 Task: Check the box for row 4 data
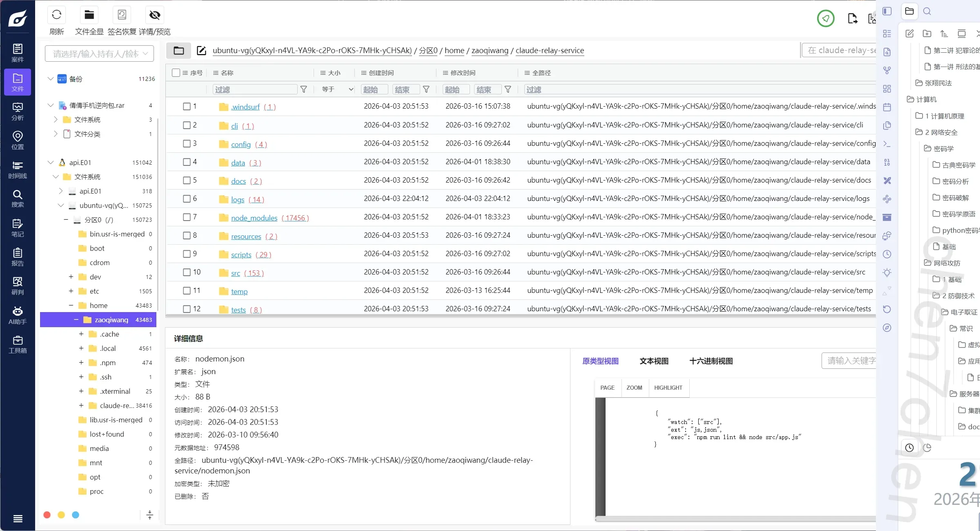[187, 162]
